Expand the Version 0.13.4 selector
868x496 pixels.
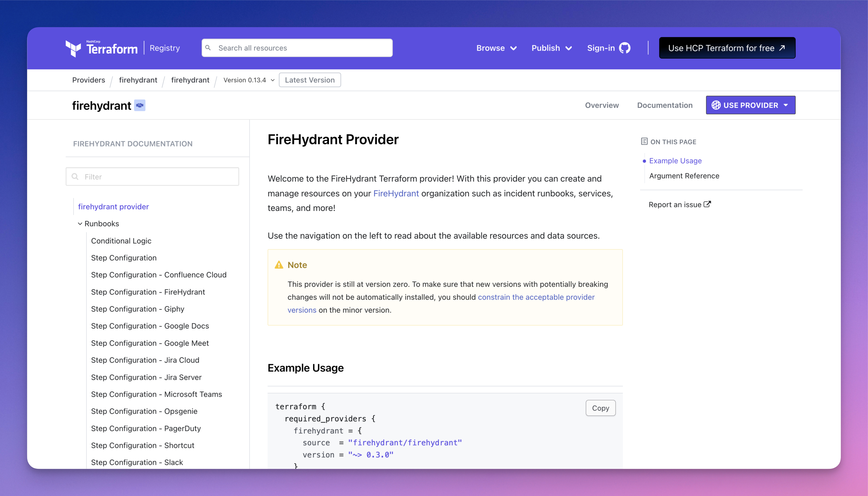tap(249, 80)
